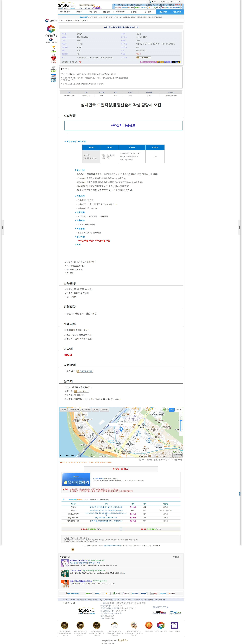The width and height of the screenshot is (242, 644).
Task: Open the 전체채용정보 menu
Action: 65,12
